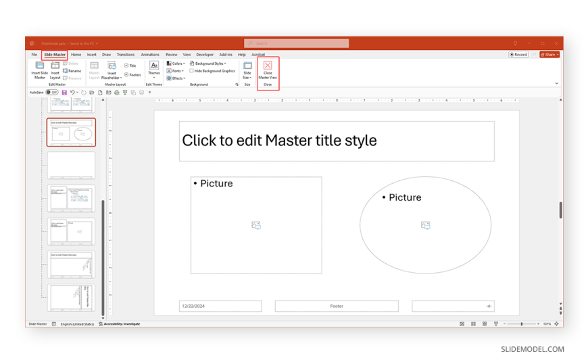
Task: Click the Redo icon in quick access toolbar
Action: (x=84, y=93)
